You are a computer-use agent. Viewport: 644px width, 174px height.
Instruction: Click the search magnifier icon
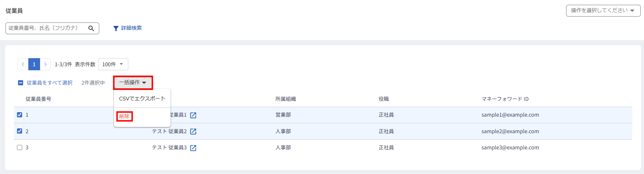[91, 28]
